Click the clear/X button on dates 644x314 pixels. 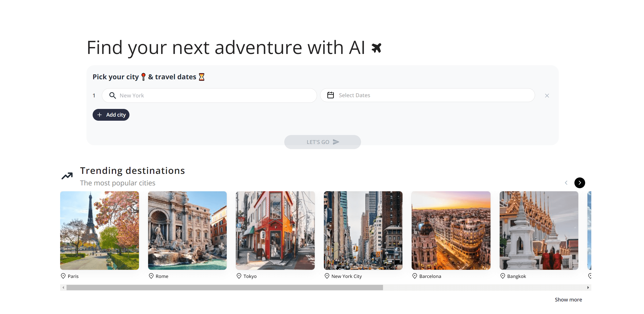click(x=547, y=95)
